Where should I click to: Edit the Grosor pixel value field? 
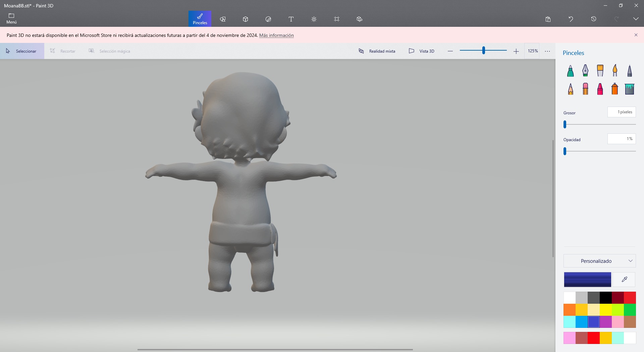pyautogui.click(x=622, y=112)
